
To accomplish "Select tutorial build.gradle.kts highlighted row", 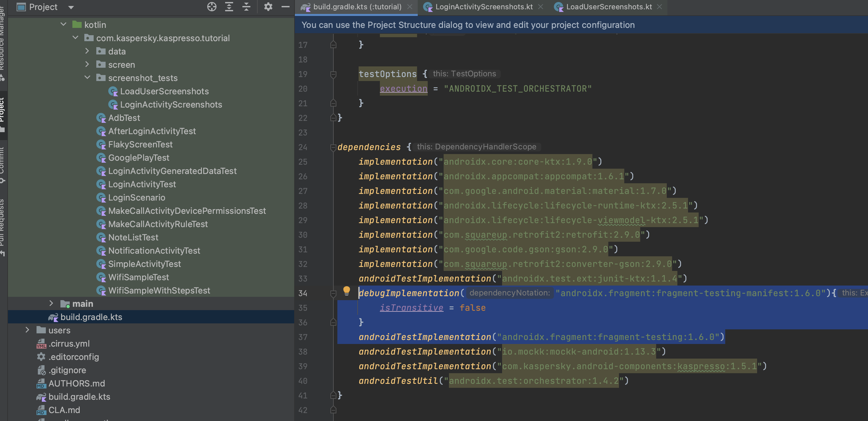I will [151, 317].
